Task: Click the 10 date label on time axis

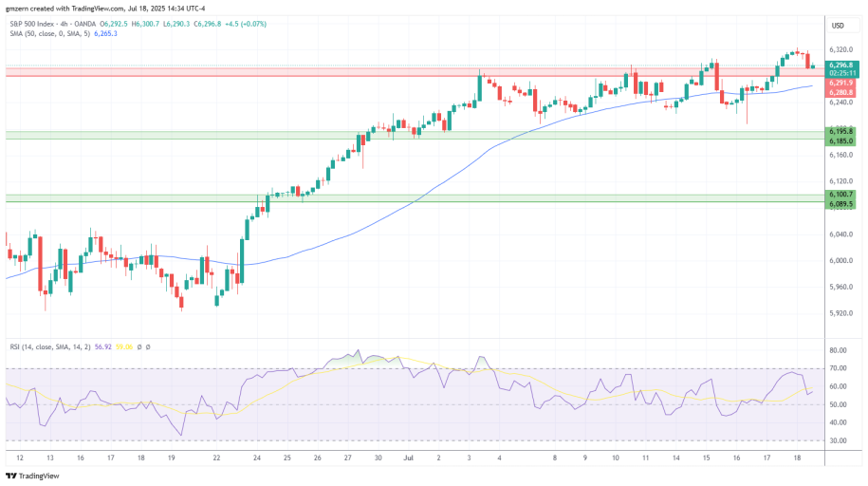Action: pyautogui.click(x=616, y=458)
